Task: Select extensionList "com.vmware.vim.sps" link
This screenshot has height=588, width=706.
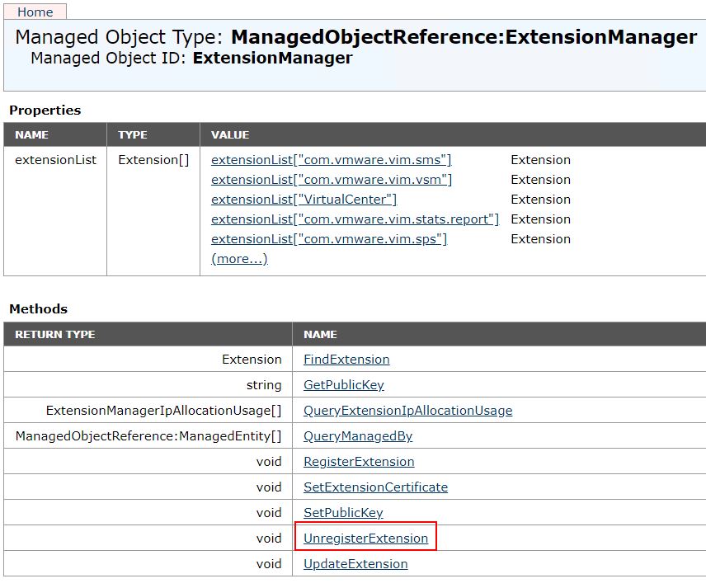Action: pyautogui.click(x=329, y=239)
